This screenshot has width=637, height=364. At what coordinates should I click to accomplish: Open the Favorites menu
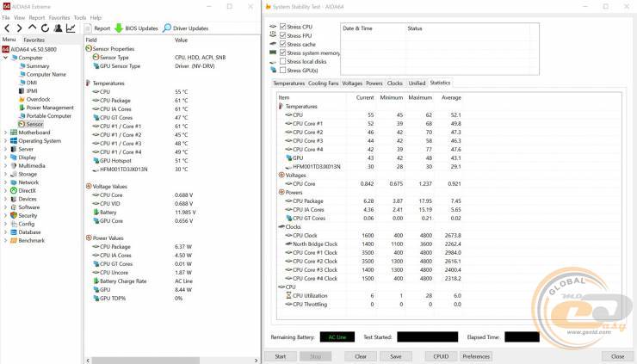[x=59, y=18]
